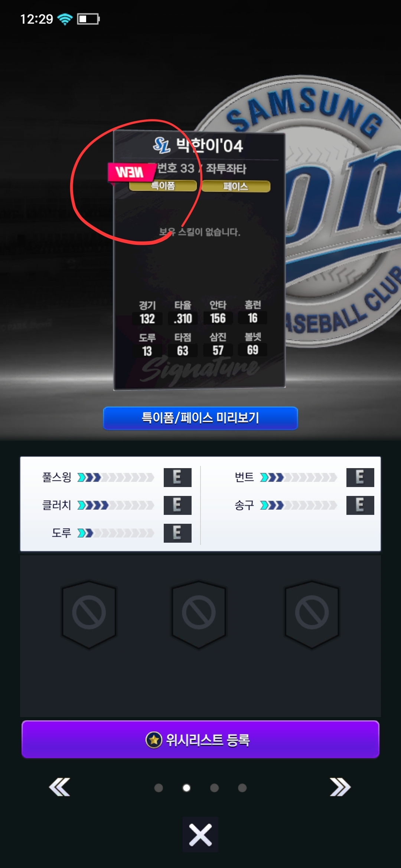The width and height of the screenshot is (401, 868).
Task: Open the 특이폼 tag on the card
Action: 163,186
